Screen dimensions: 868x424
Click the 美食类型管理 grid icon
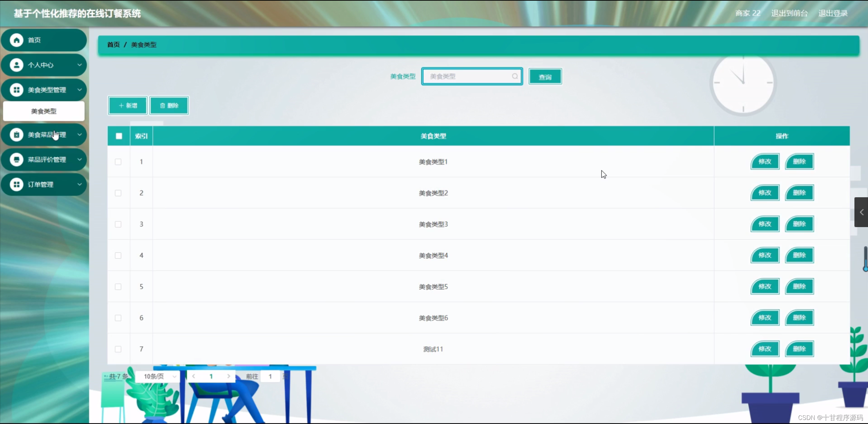point(16,90)
